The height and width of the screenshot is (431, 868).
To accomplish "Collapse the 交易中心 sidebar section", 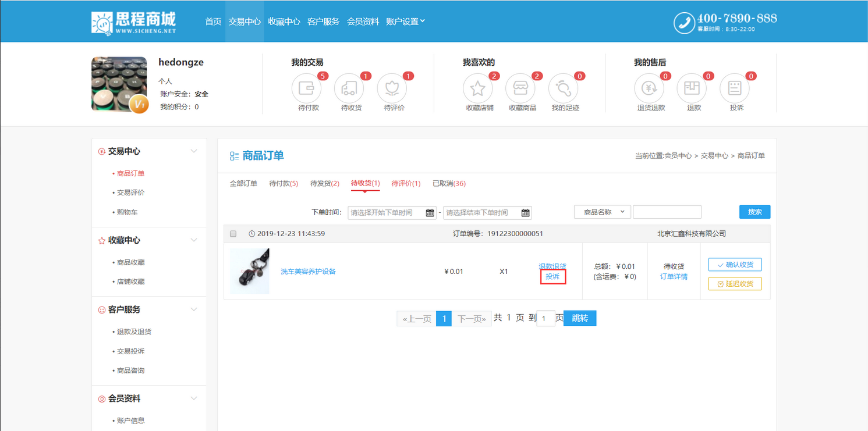I will [194, 151].
